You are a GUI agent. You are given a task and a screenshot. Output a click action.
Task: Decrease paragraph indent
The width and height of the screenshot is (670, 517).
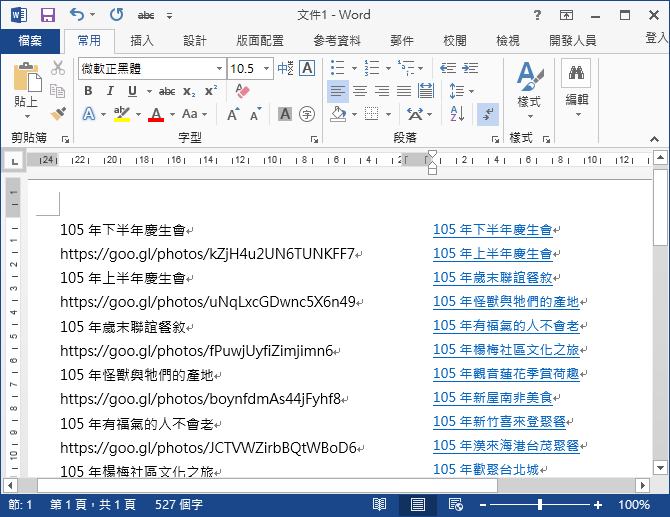coord(448,68)
